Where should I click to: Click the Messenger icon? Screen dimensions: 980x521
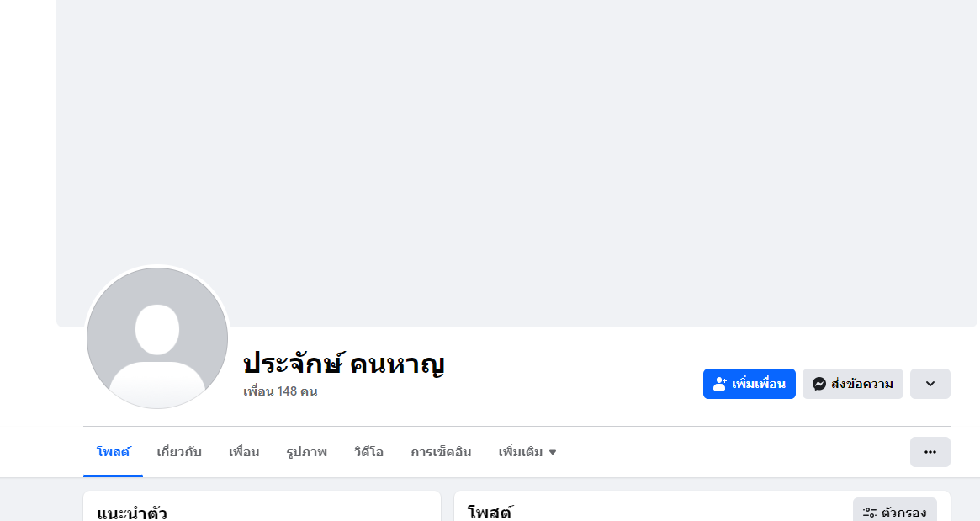click(818, 384)
